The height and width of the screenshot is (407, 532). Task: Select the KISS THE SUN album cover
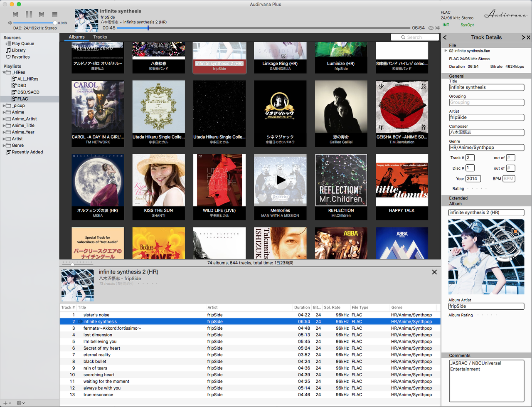click(x=158, y=180)
